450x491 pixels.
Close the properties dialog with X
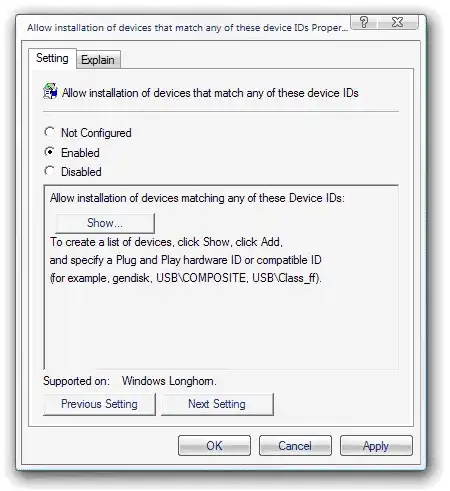click(x=398, y=22)
